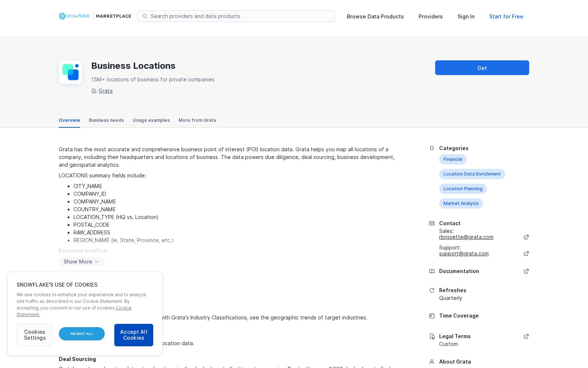Select the Location Planning category tag
Screen dimensions: 588x368
[463, 189]
